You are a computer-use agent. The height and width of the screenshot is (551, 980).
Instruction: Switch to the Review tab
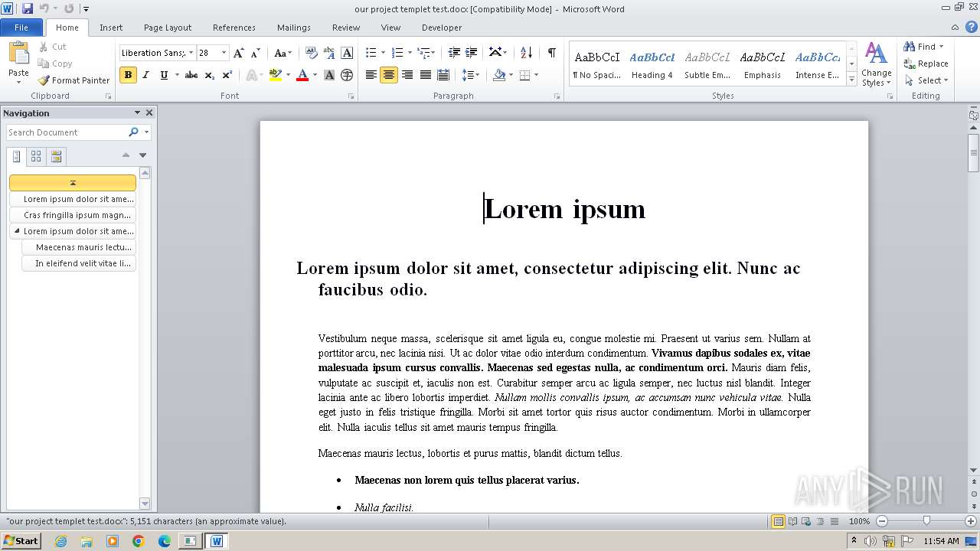[346, 28]
